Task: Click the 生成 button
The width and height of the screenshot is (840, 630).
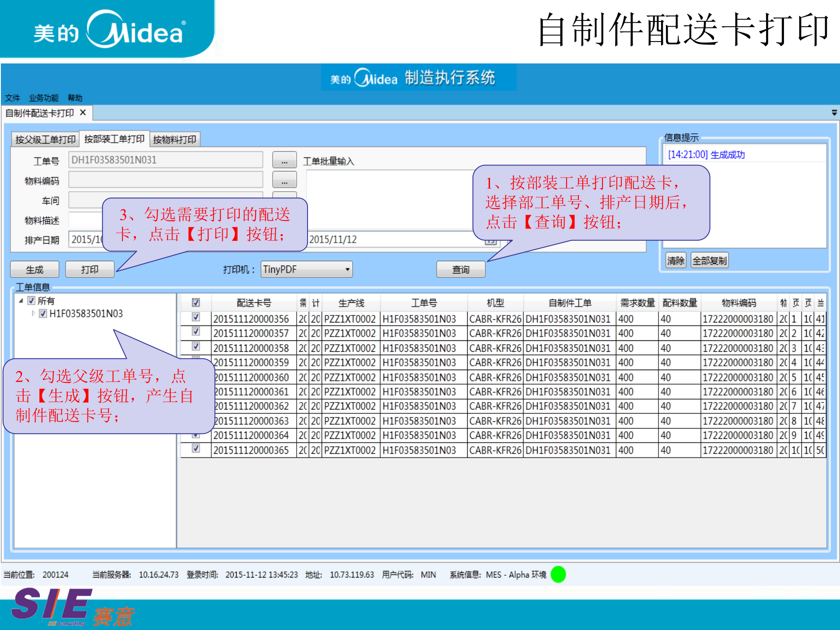Action: (x=35, y=269)
